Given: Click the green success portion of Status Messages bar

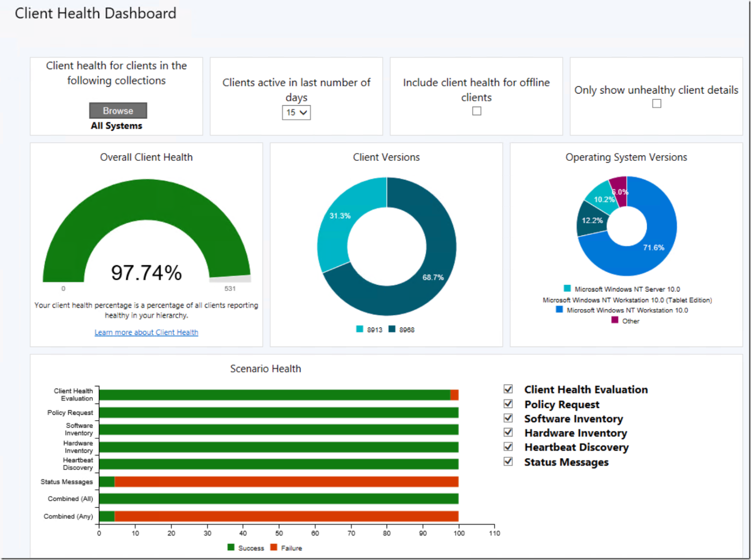Looking at the screenshot, I should (107, 482).
